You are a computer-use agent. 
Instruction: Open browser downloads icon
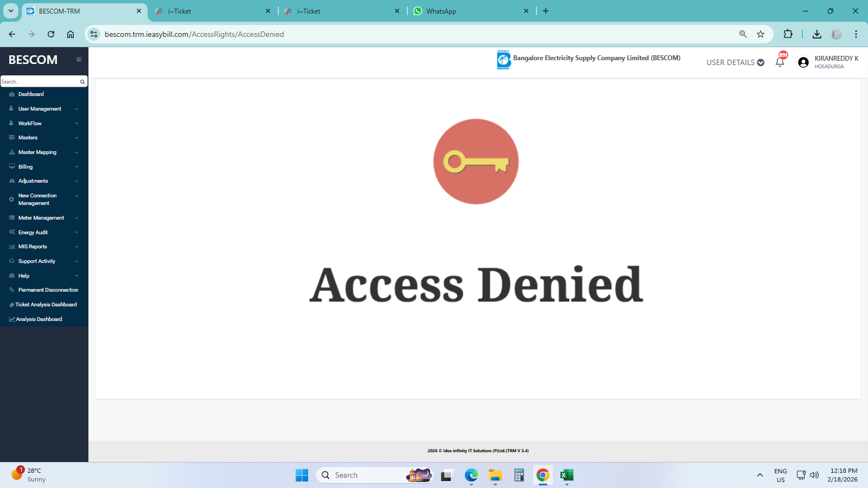point(817,34)
